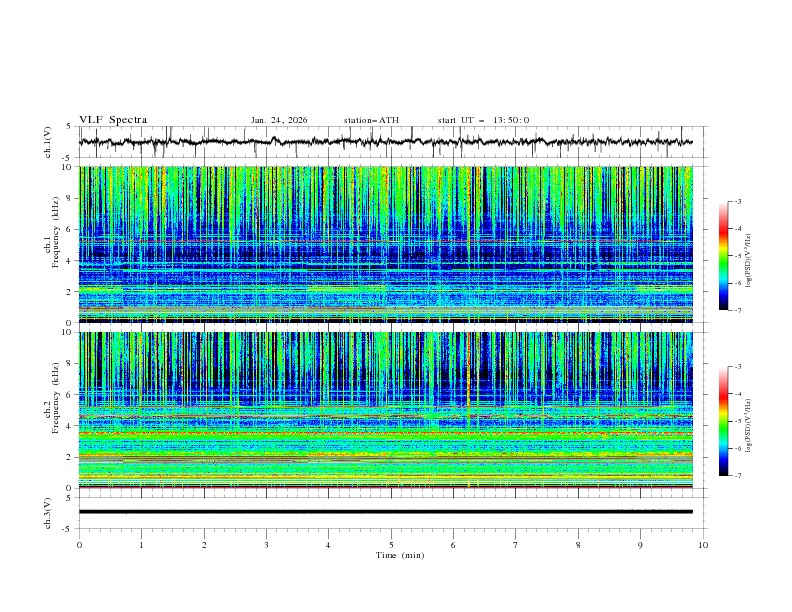Click the "8" kHz tick on ch.1 frequency axis
This screenshot has height=612, width=792.
pyautogui.click(x=70, y=198)
